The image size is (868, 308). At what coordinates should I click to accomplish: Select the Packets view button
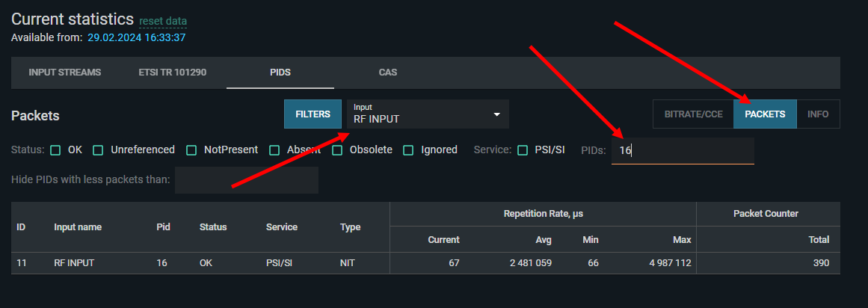[765, 114]
